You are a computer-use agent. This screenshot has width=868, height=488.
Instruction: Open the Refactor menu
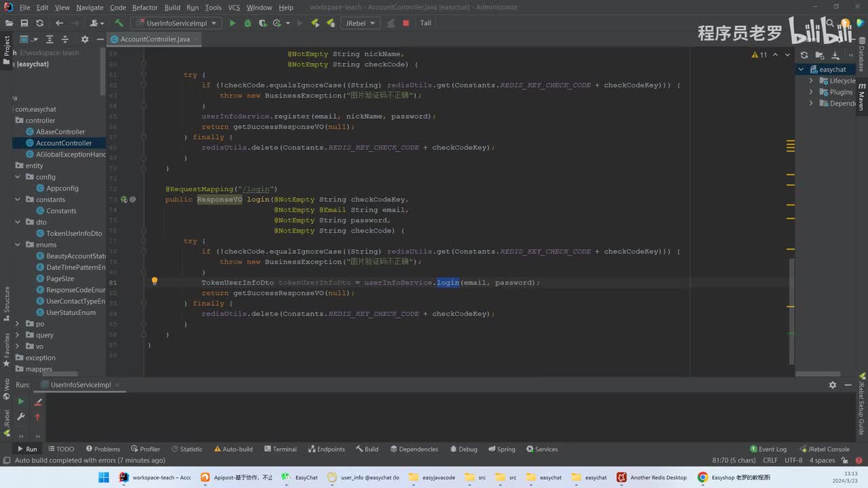pos(144,7)
